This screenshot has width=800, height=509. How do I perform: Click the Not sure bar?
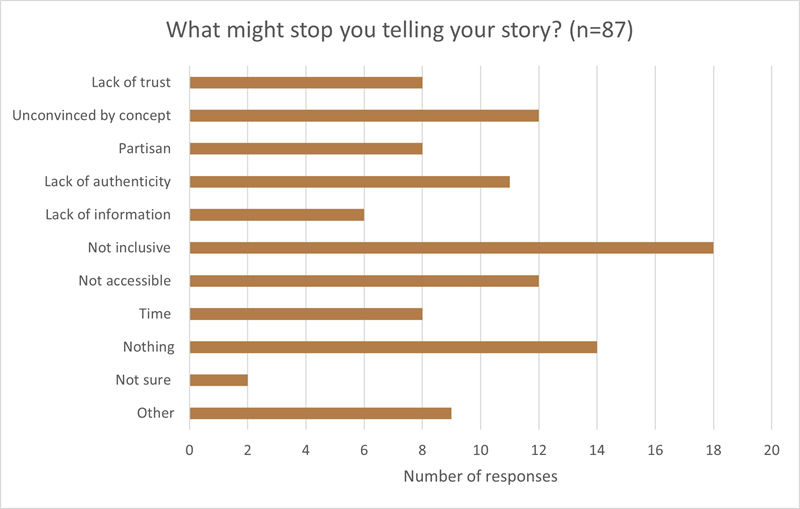pos(218,380)
